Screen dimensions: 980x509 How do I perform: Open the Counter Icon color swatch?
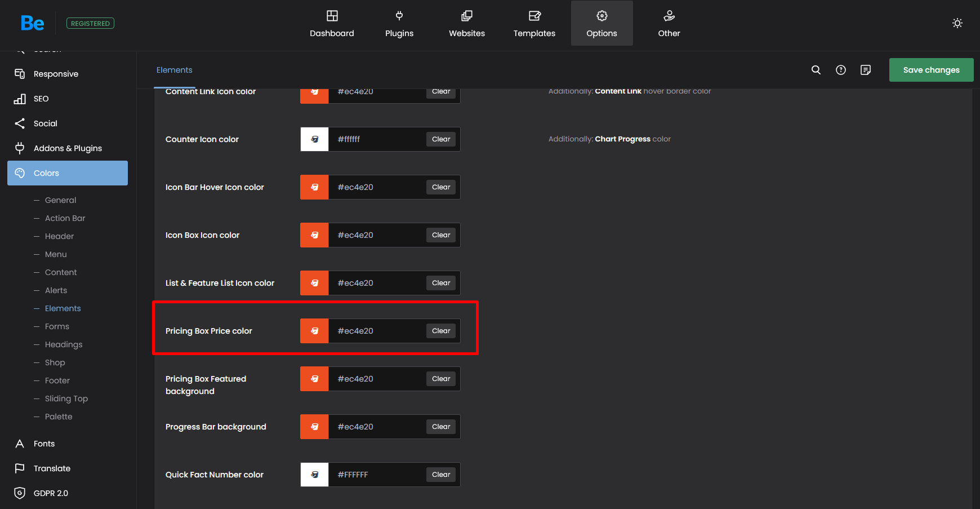(x=314, y=139)
